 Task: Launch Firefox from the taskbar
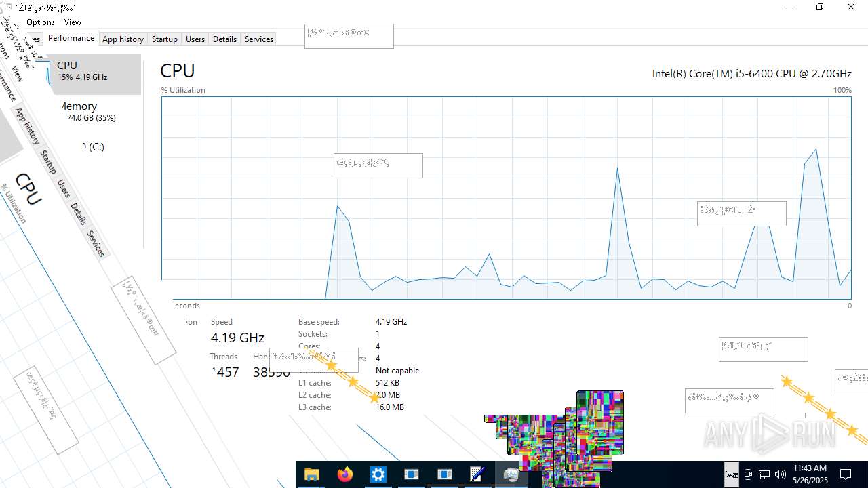345,474
